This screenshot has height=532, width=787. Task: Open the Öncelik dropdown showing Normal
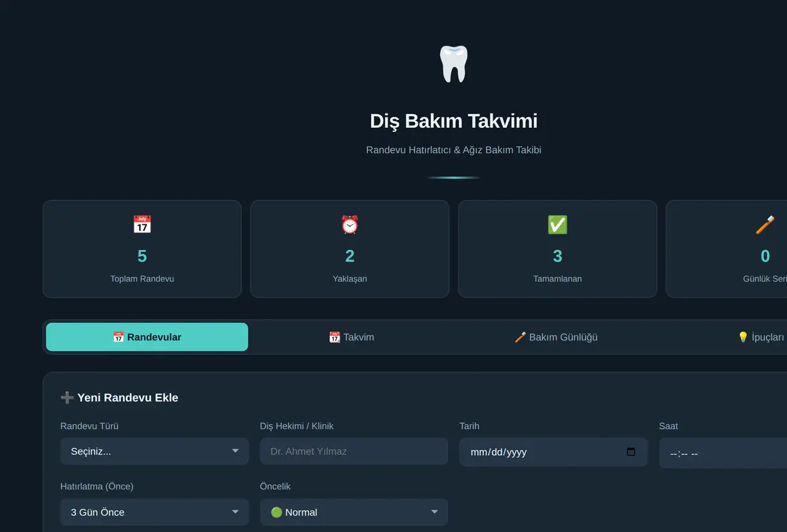[x=354, y=512]
